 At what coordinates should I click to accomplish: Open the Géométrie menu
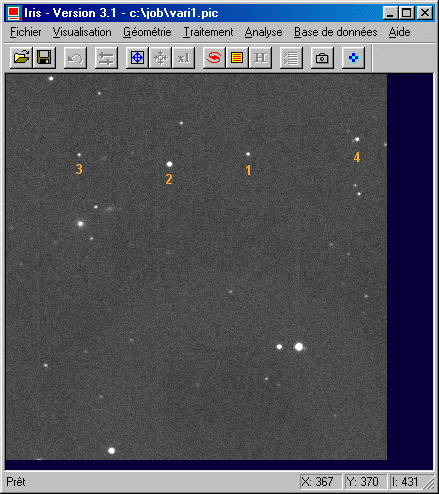point(147,32)
